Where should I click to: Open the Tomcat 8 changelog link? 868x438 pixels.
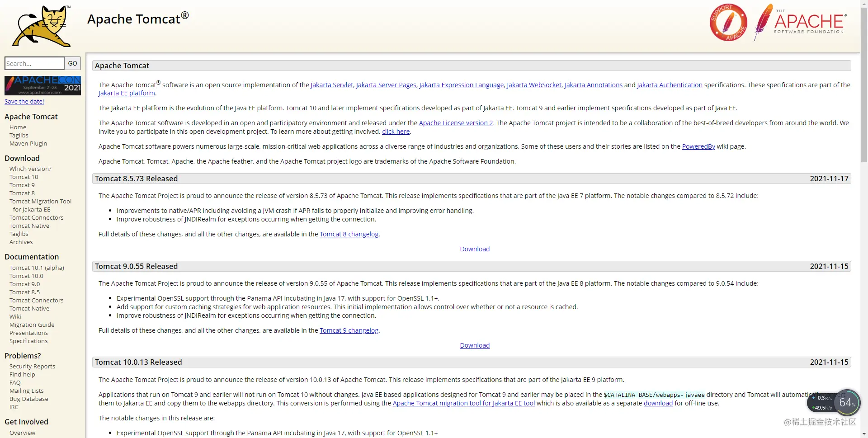click(x=349, y=234)
